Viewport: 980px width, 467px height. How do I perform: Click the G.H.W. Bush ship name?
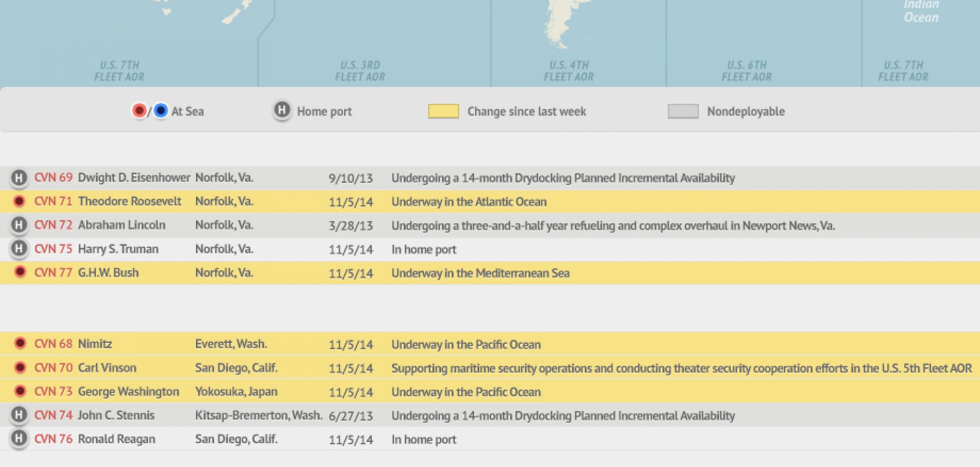[108, 273]
